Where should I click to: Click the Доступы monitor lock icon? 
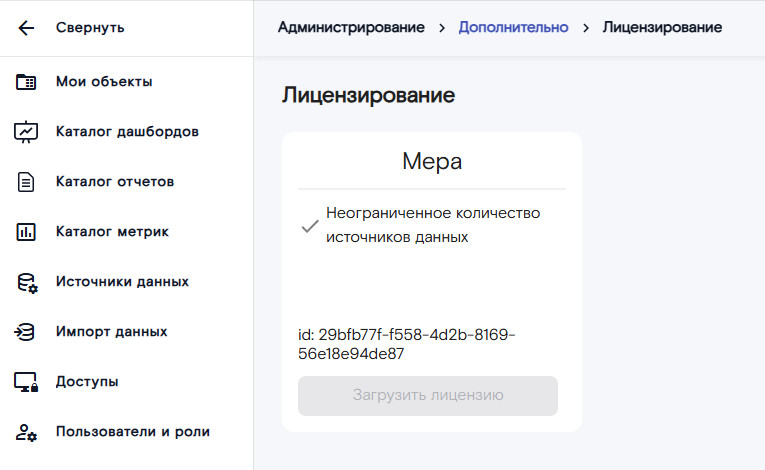tap(26, 382)
